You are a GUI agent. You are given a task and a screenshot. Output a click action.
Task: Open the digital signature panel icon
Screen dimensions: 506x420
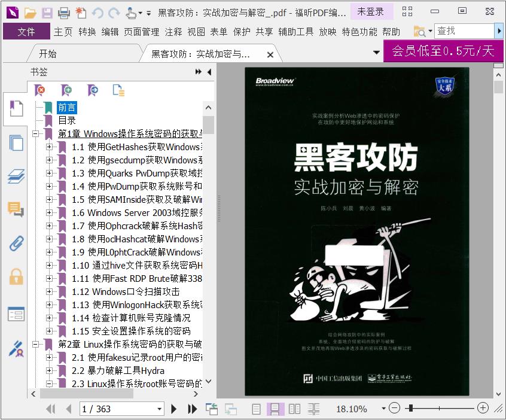[x=16, y=349]
